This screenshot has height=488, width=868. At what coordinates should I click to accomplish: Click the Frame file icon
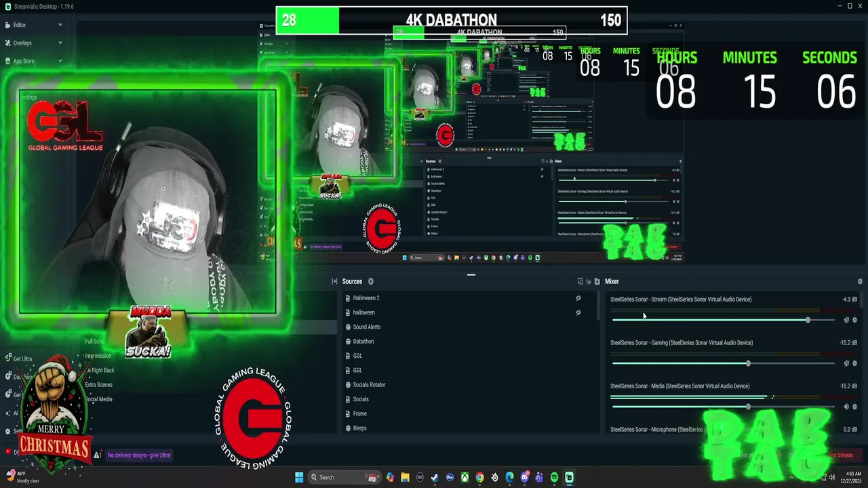tap(348, 413)
